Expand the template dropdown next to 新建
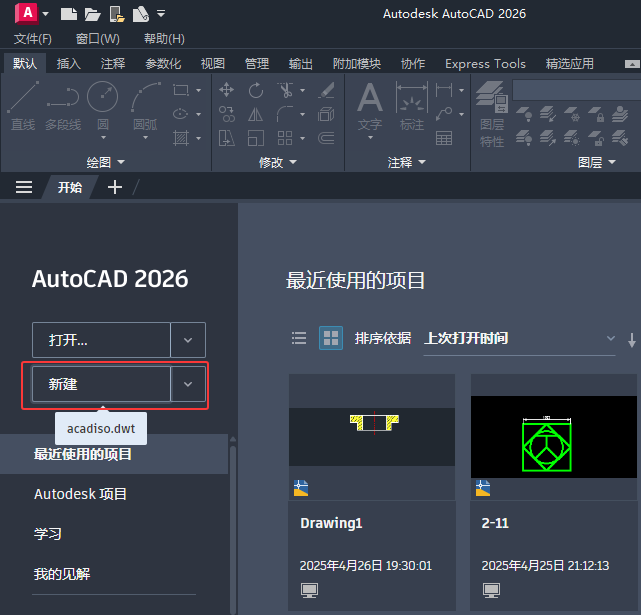The width and height of the screenshot is (641, 615). pos(188,384)
